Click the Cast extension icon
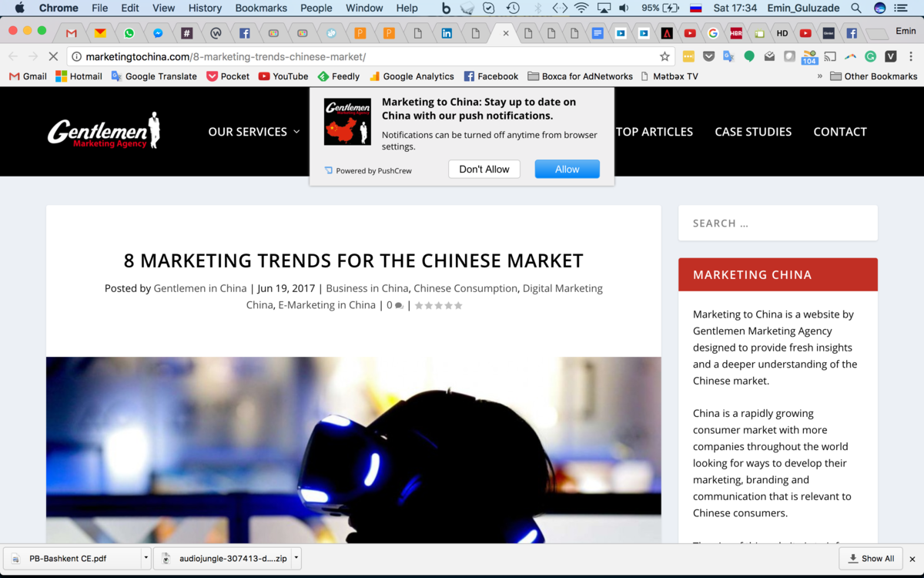 click(x=830, y=56)
